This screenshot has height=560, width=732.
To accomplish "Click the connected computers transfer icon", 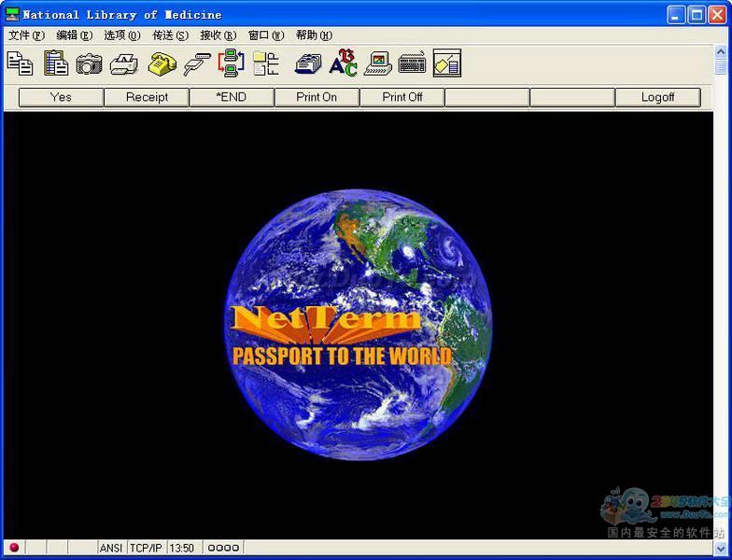I will [232, 63].
